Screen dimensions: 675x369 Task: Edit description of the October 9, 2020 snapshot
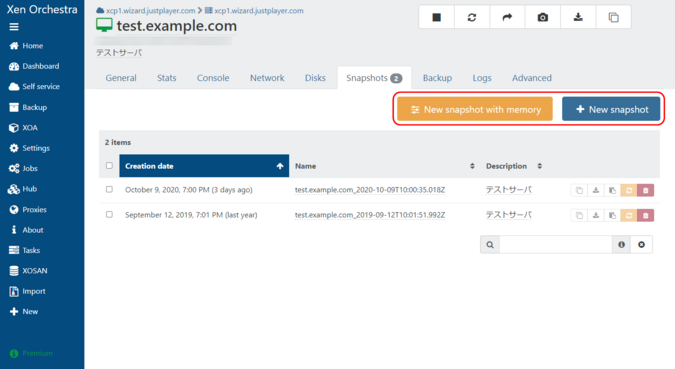pos(508,190)
